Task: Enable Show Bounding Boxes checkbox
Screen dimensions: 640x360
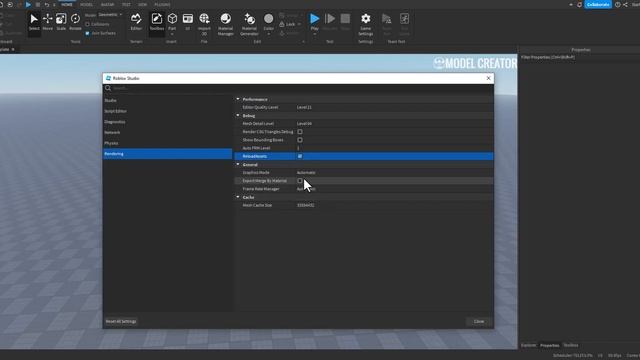Action: coord(300,140)
